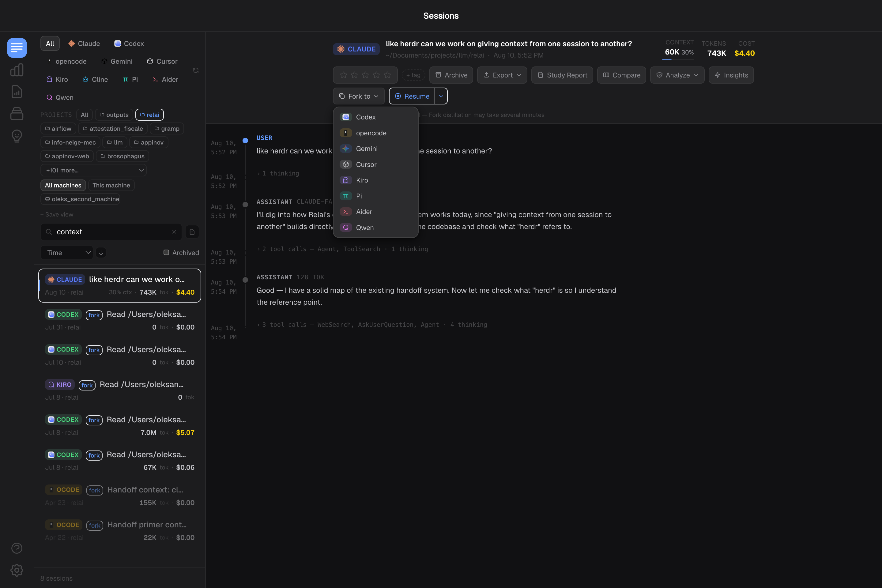Select the attestation_fiscale project filter
Screen dimensions: 882x588
112,129
